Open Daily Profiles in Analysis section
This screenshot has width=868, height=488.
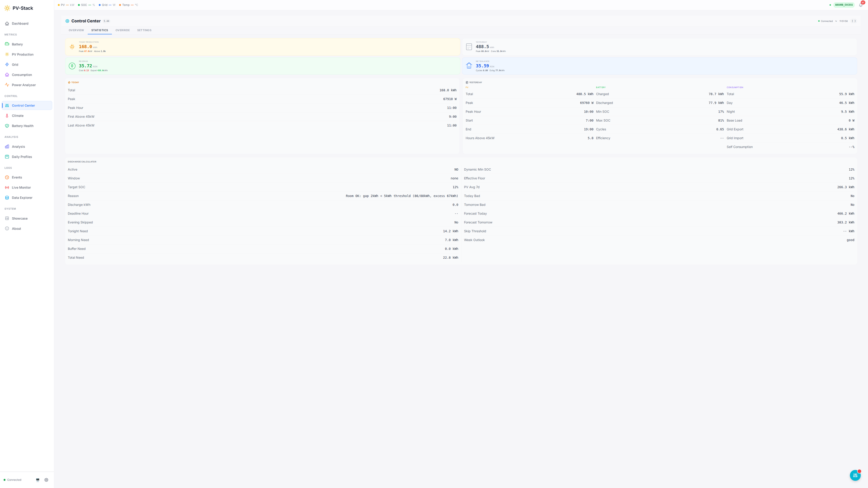(x=22, y=157)
